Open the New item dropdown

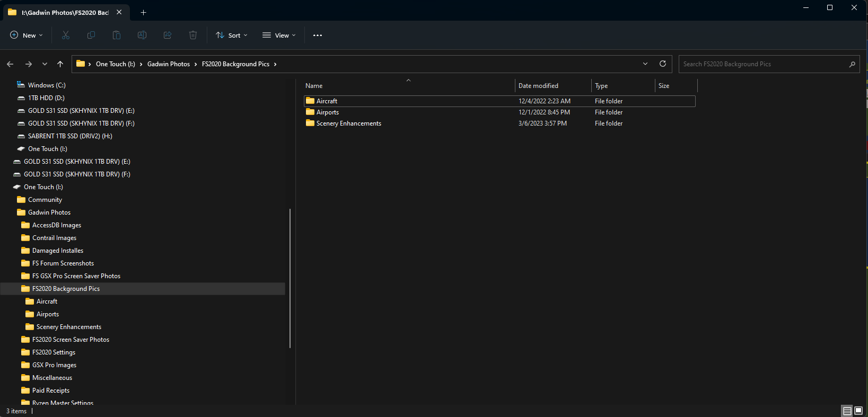coord(26,35)
